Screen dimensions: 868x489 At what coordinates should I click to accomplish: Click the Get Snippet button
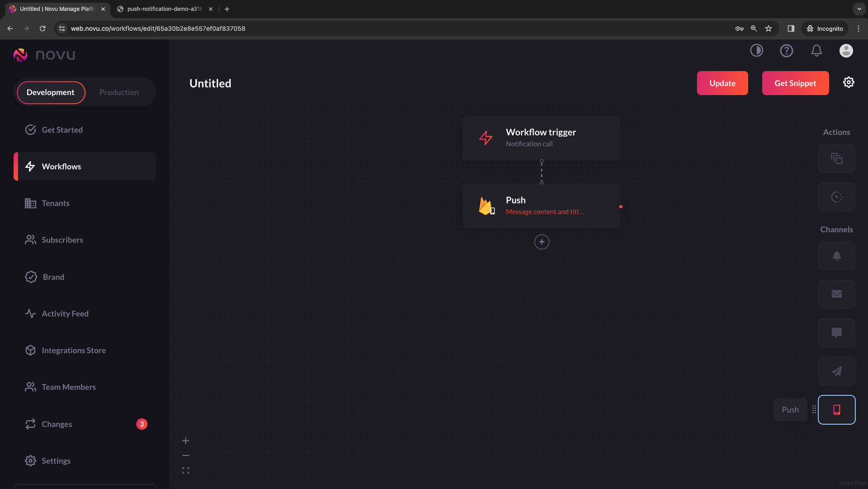click(795, 83)
